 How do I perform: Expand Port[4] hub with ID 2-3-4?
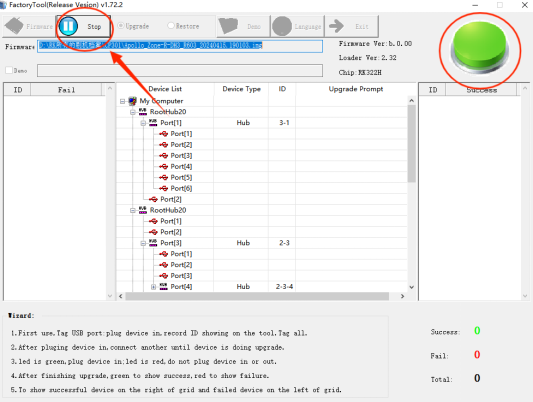pyautogui.click(x=153, y=287)
